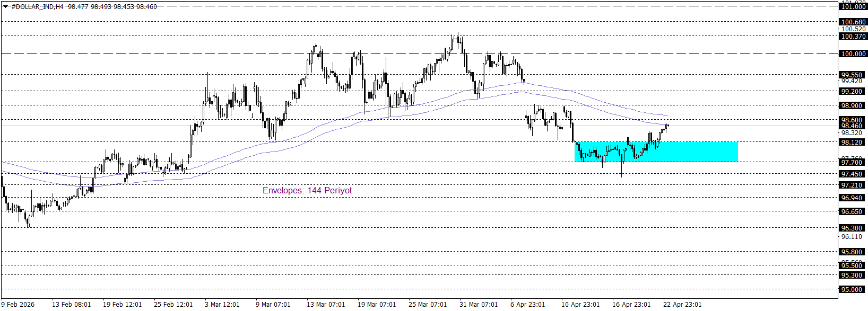Select the 98.120 horizontal line label

point(852,143)
